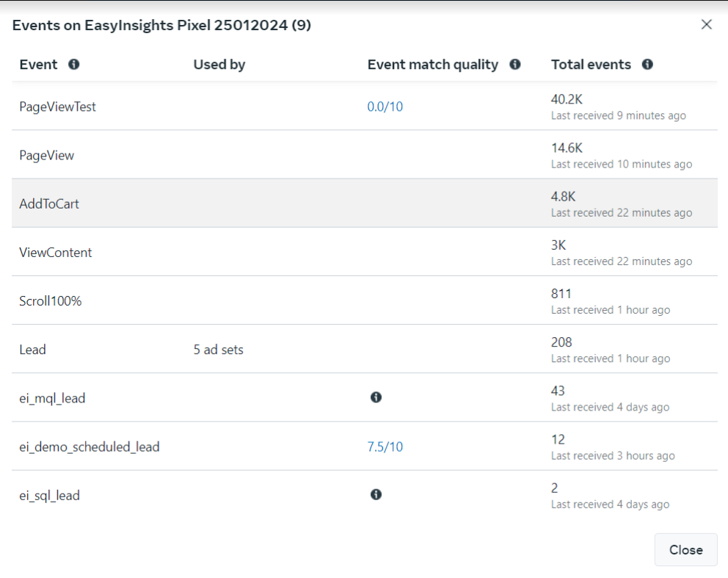The height and width of the screenshot is (578, 728).
Task: Select the Scroll100% event row
Action: click(x=50, y=301)
